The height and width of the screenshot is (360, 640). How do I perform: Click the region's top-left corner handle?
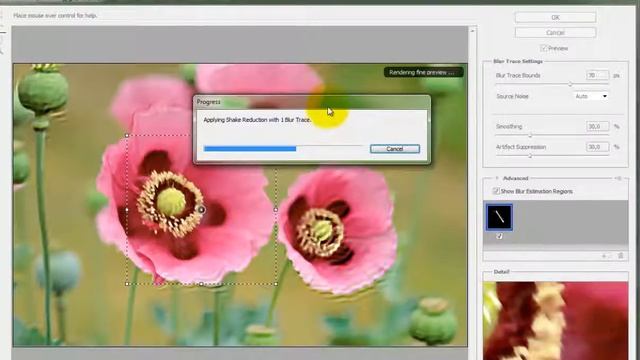pyautogui.click(x=127, y=136)
